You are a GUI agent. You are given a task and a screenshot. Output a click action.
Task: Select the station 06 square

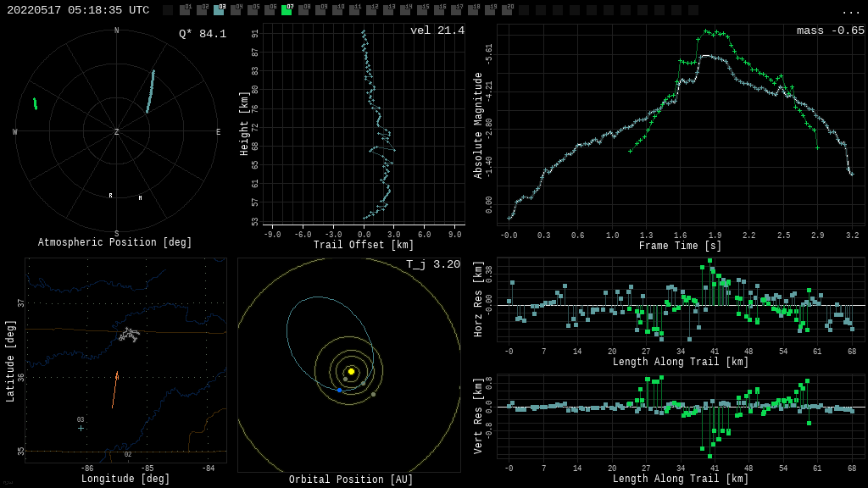point(270,10)
